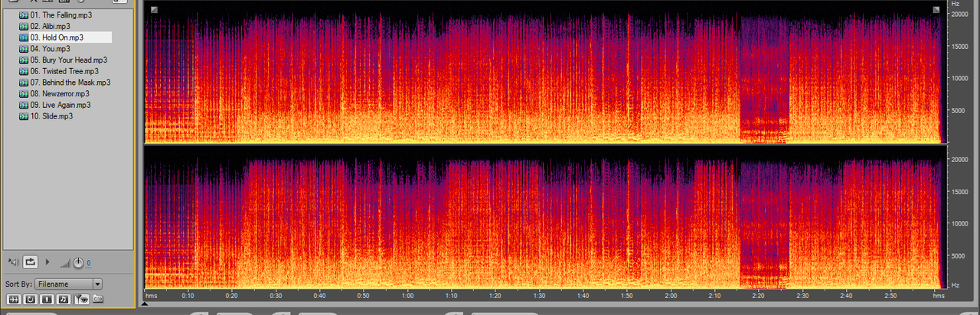Screen dimensions: 980x315
Task: Toggle the advanced options filter-eye icon
Action: coord(82,298)
